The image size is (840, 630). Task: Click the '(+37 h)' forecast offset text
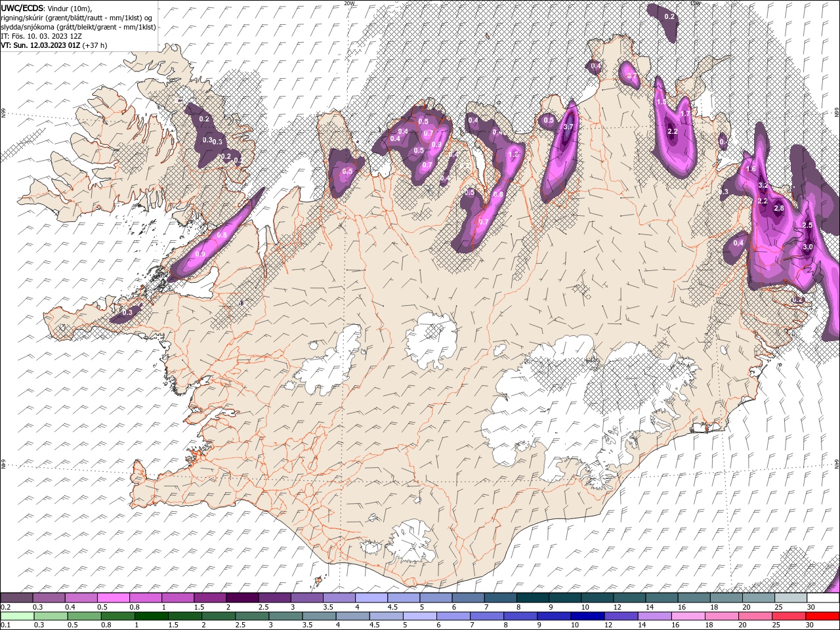click(95, 45)
